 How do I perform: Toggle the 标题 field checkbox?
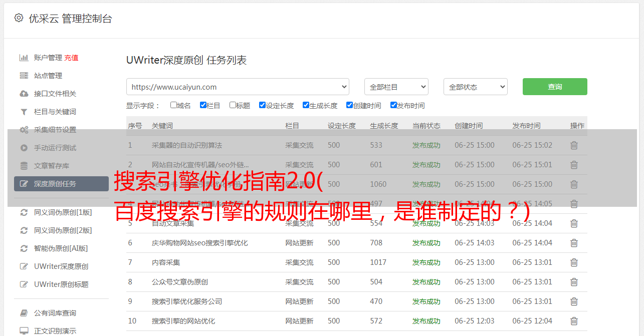coord(233,105)
